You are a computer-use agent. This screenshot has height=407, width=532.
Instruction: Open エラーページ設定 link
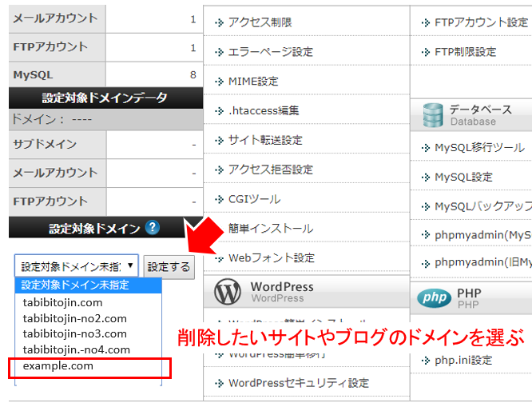[x=270, y=52]
